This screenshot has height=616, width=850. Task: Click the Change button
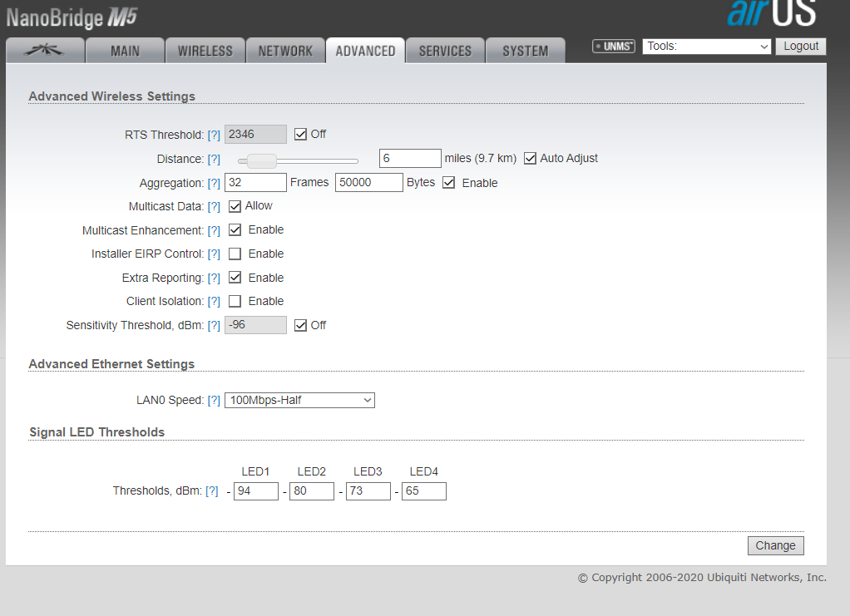775,546
